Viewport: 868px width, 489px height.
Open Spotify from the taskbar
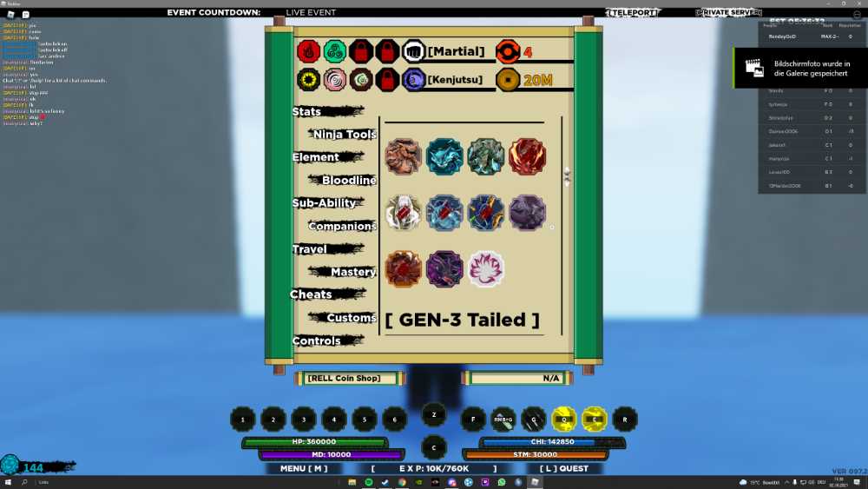pyautogui.click(x=369, y=482)
